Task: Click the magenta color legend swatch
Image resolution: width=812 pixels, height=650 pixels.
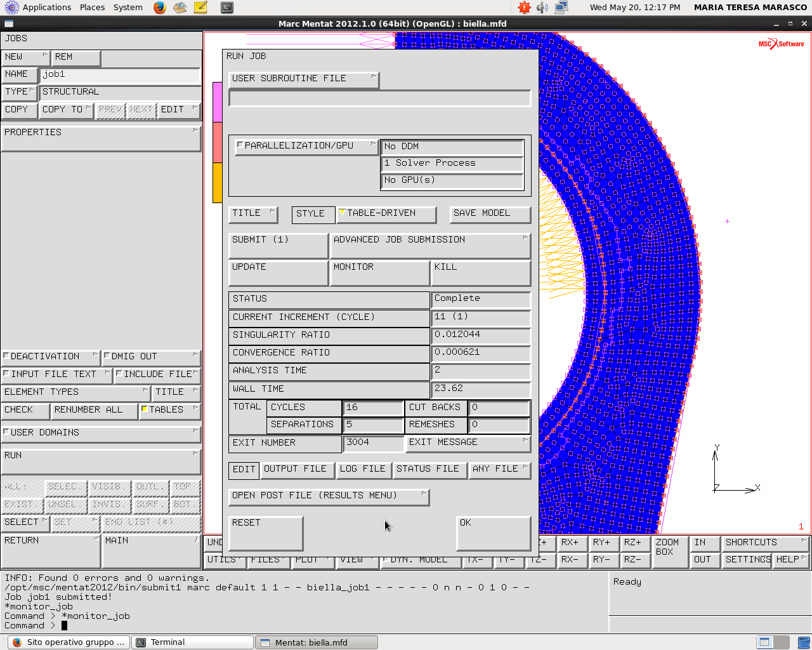Action: click(x=217, y=102)
